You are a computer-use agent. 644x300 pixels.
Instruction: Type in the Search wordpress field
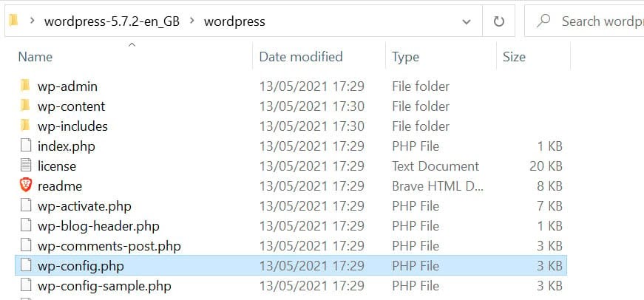[x=600, y=21]
